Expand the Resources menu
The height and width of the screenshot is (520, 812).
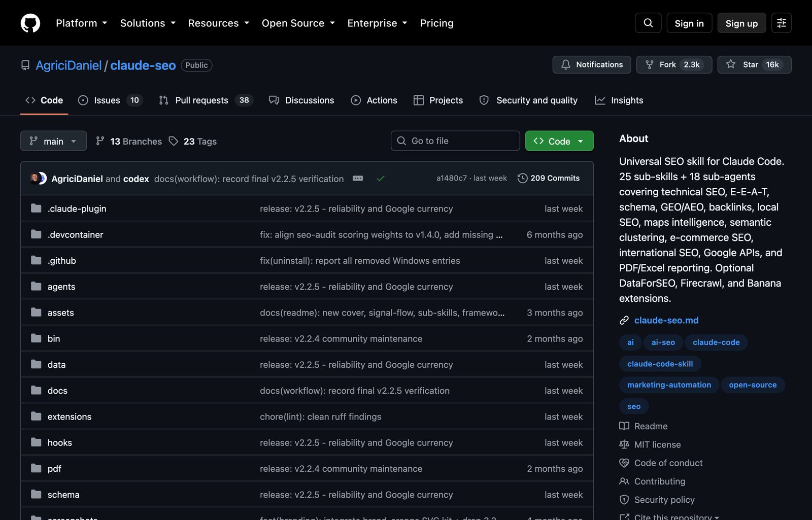point(219,23)
